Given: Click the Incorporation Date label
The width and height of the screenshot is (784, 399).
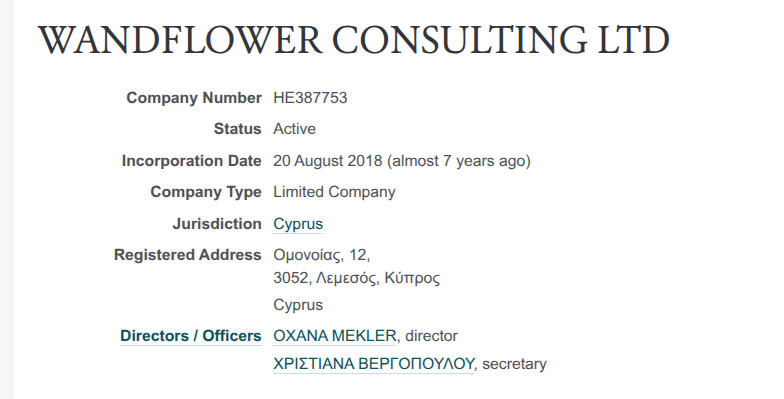Looking at the screenshot, I should pos(192,161).
